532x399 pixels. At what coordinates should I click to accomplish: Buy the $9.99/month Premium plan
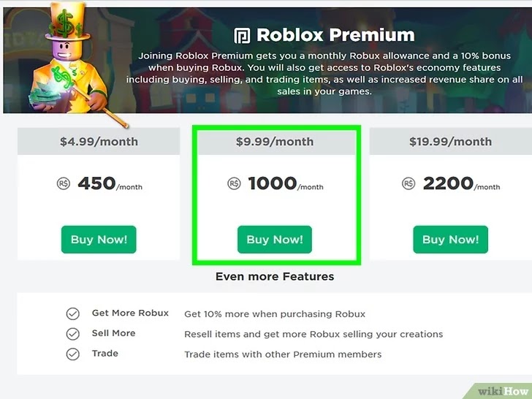275,240
